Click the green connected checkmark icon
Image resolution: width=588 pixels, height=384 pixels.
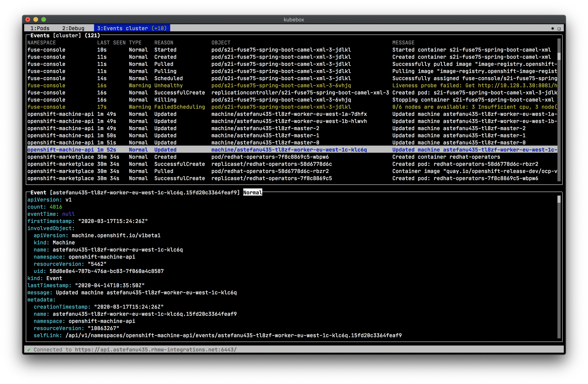[x=29, y=349]
